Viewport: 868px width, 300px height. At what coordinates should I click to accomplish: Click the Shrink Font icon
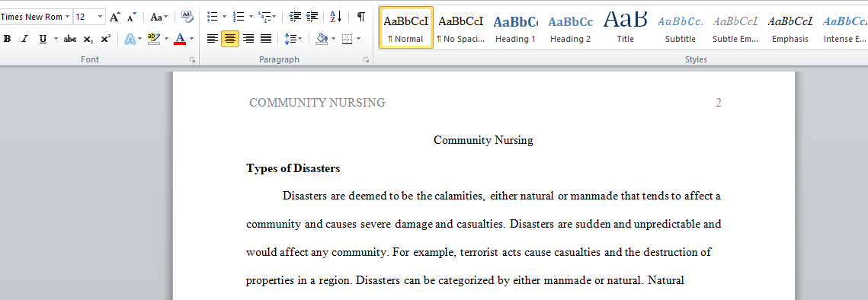132,17
